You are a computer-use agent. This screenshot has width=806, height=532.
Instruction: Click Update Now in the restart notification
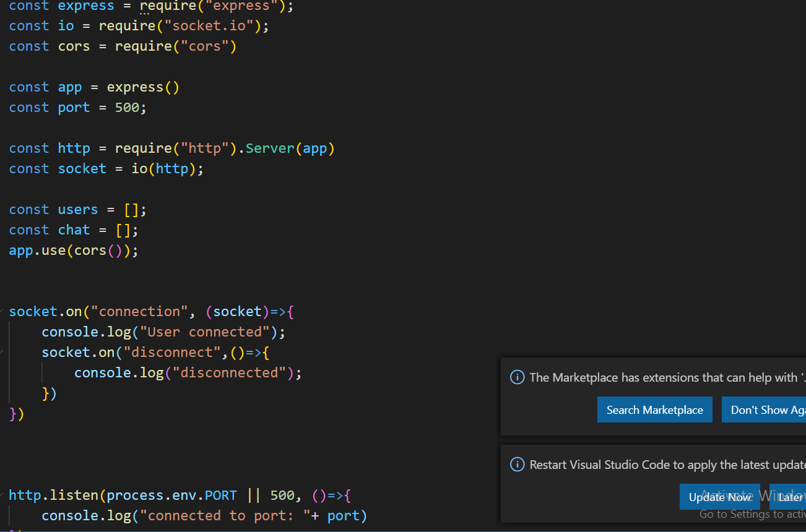point(720,497)
